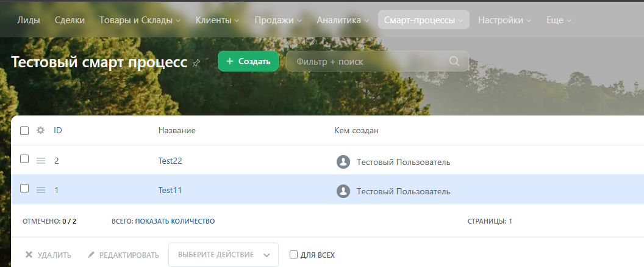Toggle the select-all checkbox in header
Viewport: 644px width, 267px height.
(24, 131)
